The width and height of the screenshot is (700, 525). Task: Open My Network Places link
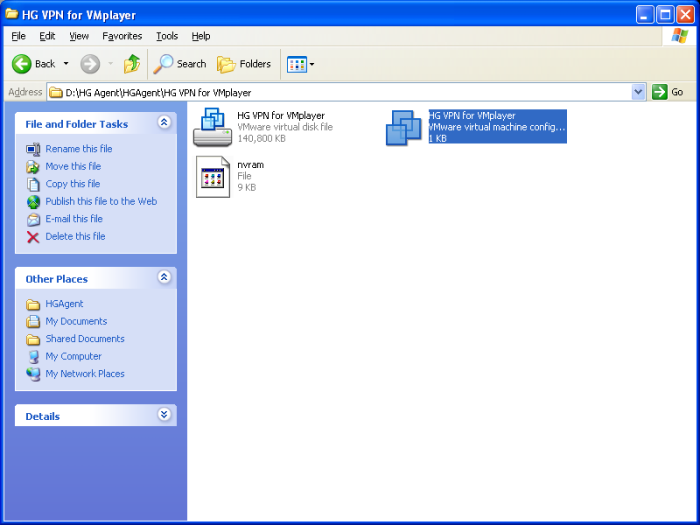click(x=85, y=374)
